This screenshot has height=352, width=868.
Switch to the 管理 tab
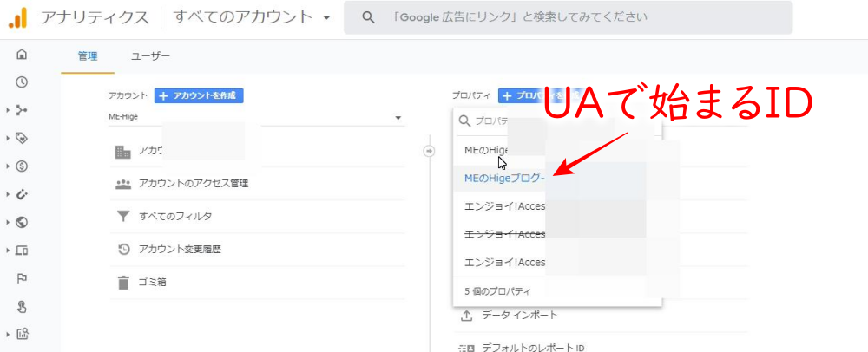pyautogui.click(x=88, y=55)
